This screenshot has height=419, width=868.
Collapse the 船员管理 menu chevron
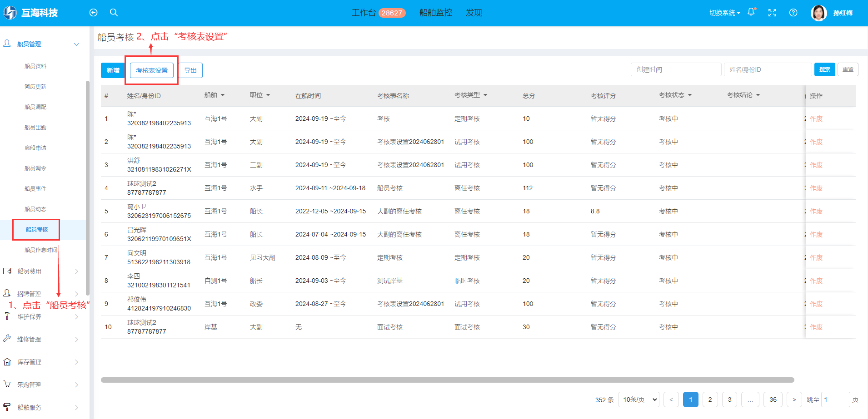click(76, 44)
